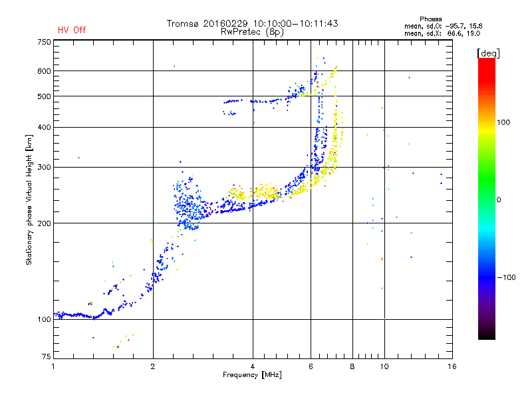
Task: Click the '300' height axis label
Action: coord(44,167)
